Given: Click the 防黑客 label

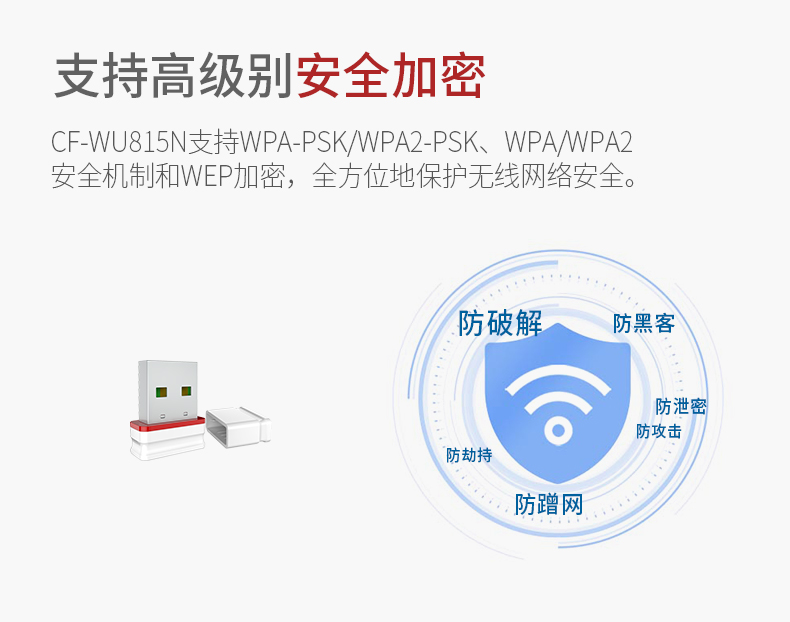Looking at the screenshot, I should coord(644,323).
